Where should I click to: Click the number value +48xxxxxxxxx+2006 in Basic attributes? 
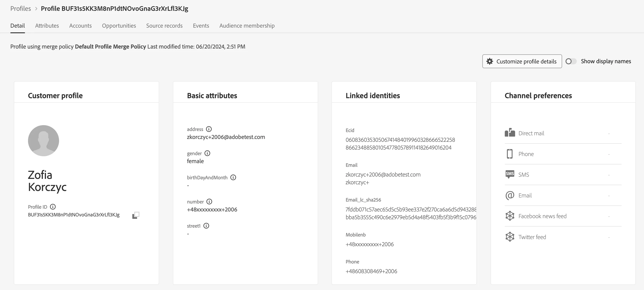pyautogui.click(x=212, y=210)
